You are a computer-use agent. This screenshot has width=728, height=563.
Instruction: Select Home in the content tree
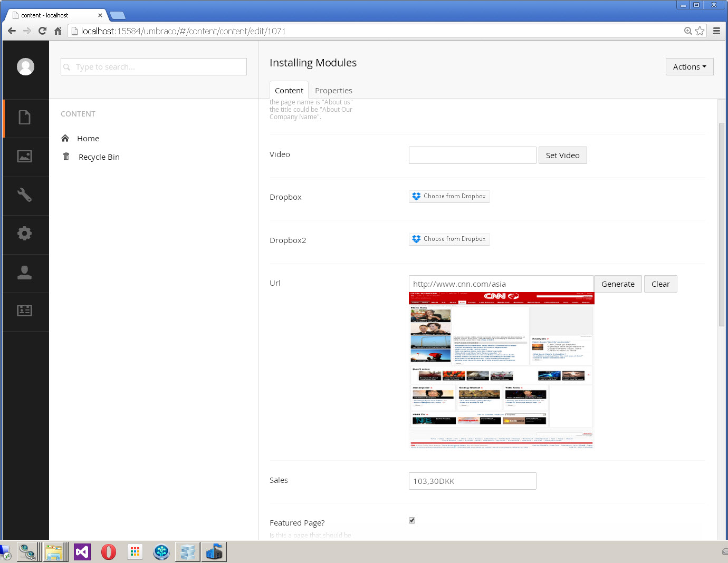click(x=88, y=139)
